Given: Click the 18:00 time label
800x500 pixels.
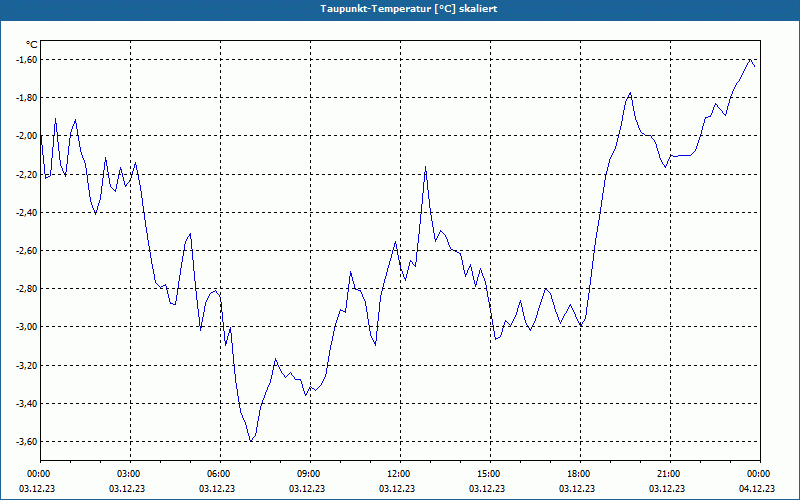Looking at the screenshot, I should click(x=580, y=474).
